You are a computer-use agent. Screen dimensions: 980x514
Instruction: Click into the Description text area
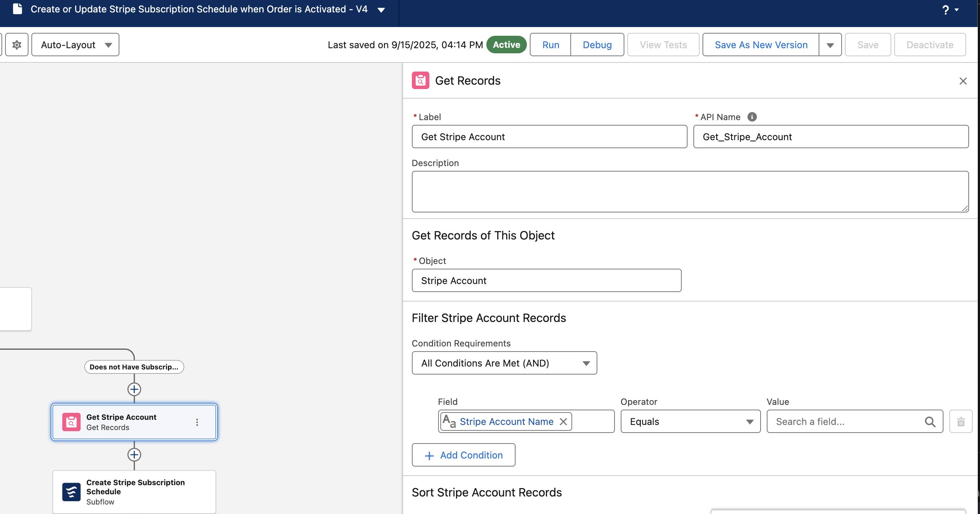690,191
